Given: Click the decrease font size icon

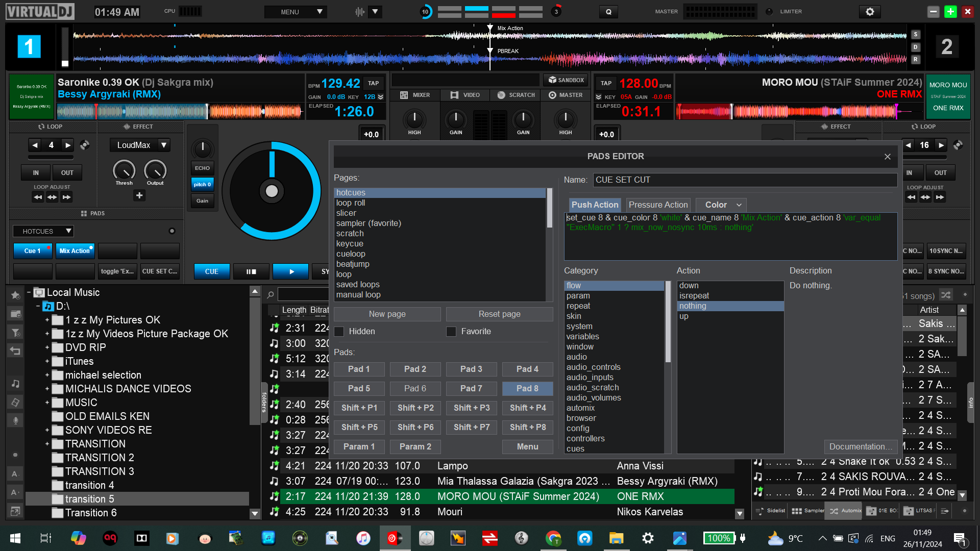Looking at the screenshot, I should click(x=15, y=473).
